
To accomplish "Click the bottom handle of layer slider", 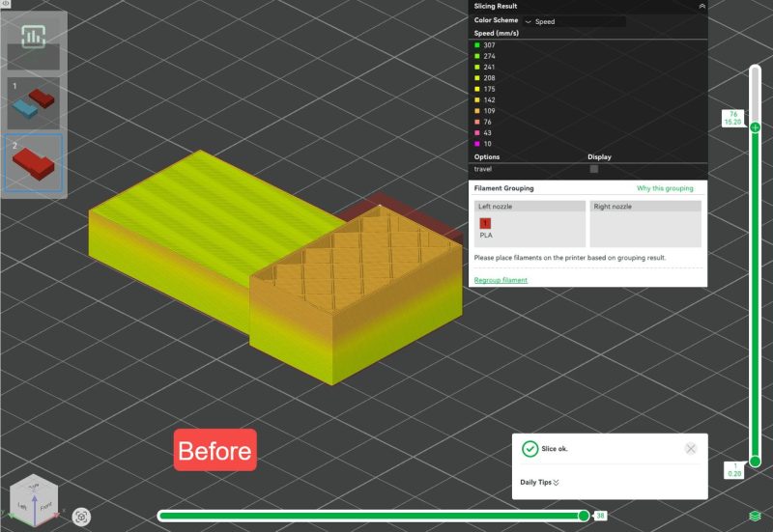I will point(755,461).
